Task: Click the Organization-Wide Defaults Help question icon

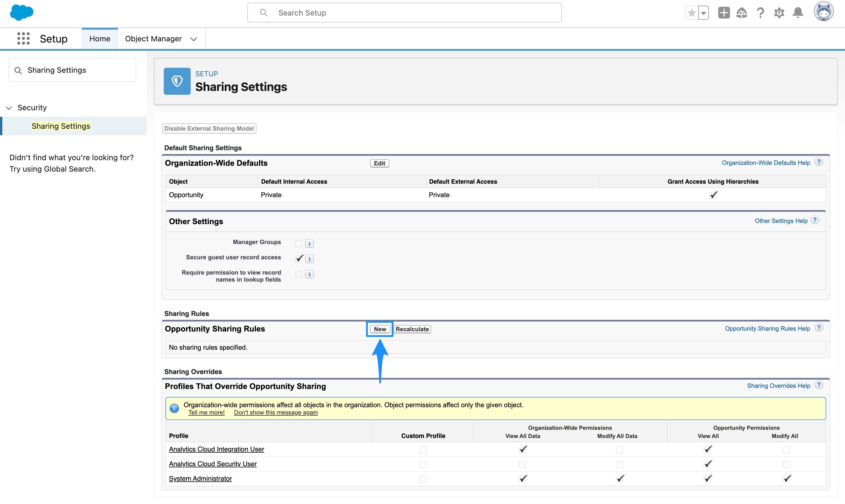Action: pyautogui.click(x=819, y=162)
